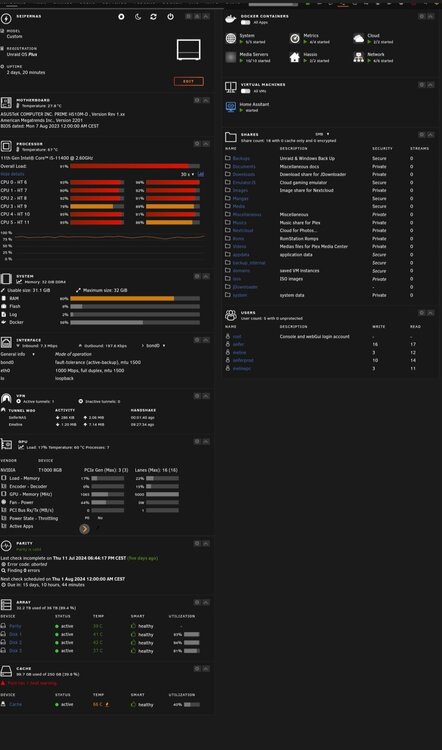Open the General info dropdown
The image size is (442, 750).
point(18,354)
